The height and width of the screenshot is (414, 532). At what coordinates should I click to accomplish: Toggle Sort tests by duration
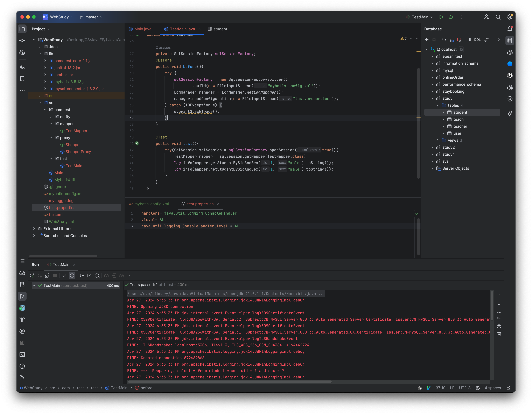82,276
